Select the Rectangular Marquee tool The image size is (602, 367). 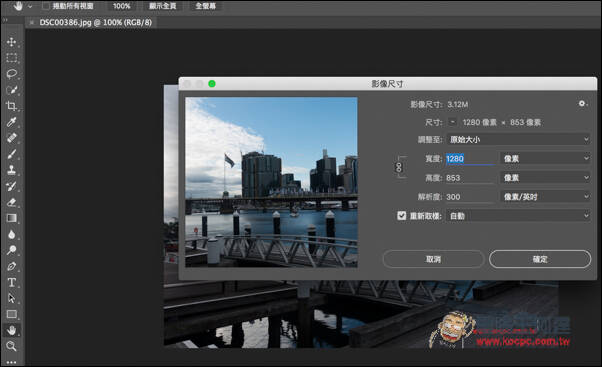(x=12, y=58)
